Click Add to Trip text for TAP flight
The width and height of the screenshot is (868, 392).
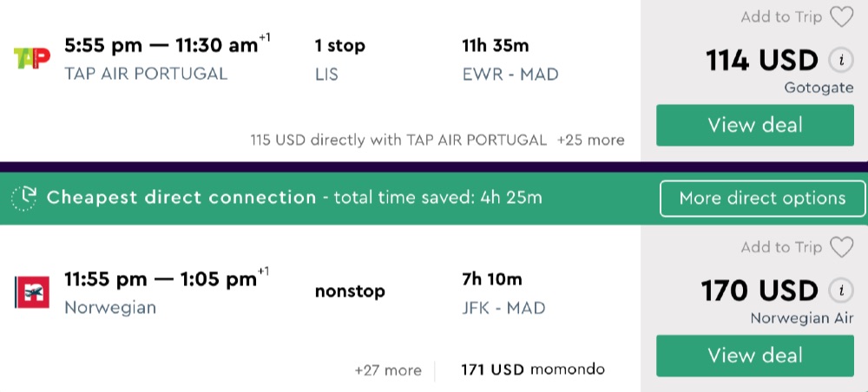click(x=781, y=17)
